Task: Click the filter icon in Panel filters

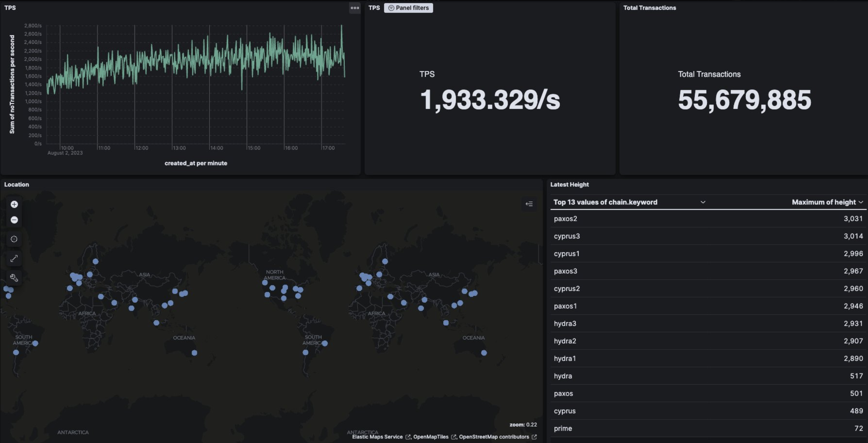Action: (391, 8)
